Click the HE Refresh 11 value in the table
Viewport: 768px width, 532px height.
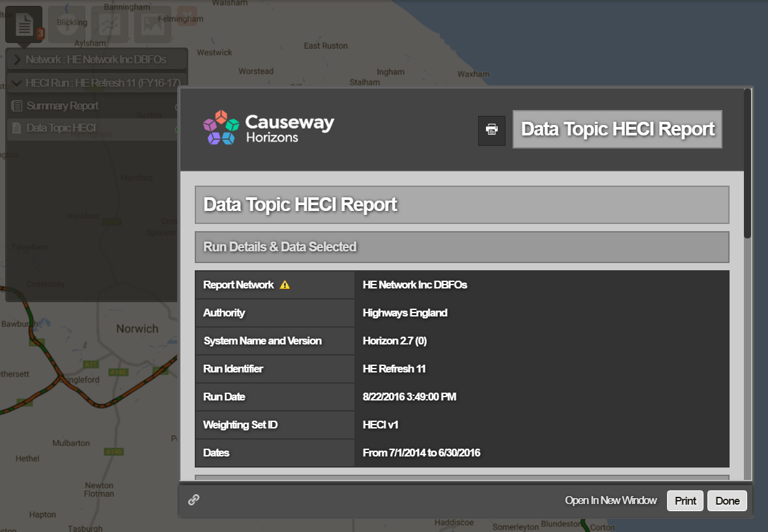pos(394,369)
